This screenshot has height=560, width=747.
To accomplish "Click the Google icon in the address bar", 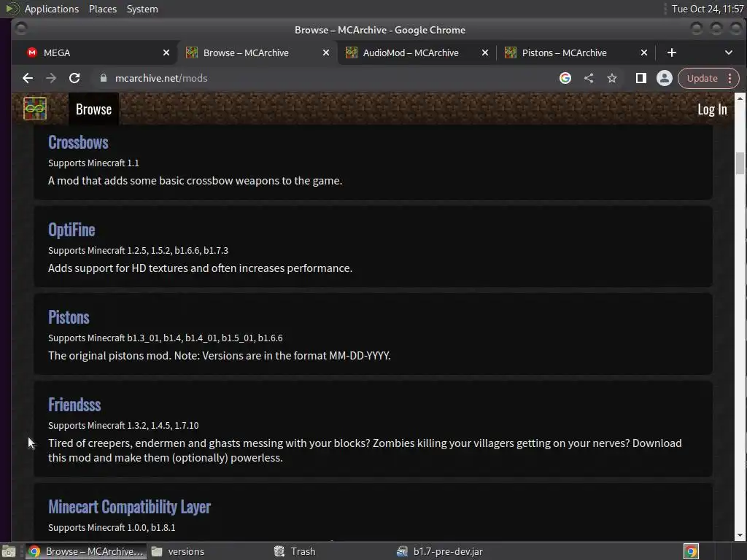I will click(x=565, y=78).
